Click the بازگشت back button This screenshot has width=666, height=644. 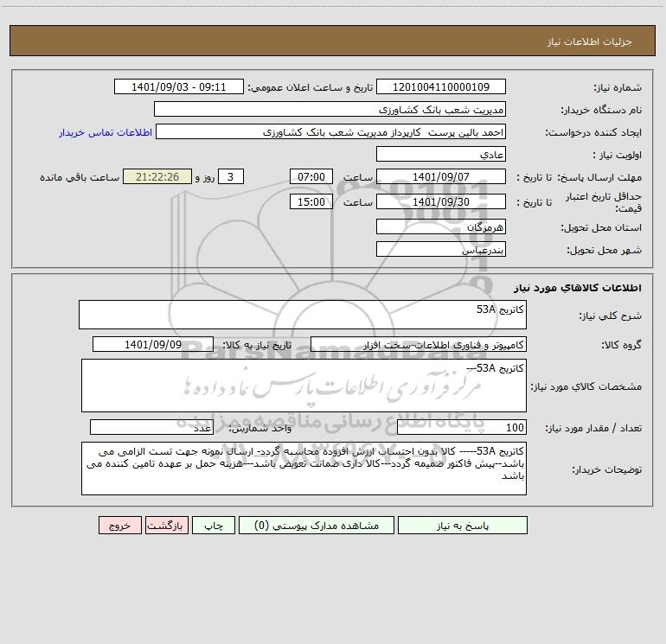coord(166,525)
